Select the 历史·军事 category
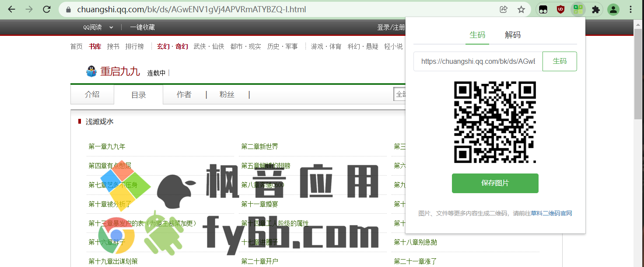Viewport: 644px width, 267px height. pos(283,46)
